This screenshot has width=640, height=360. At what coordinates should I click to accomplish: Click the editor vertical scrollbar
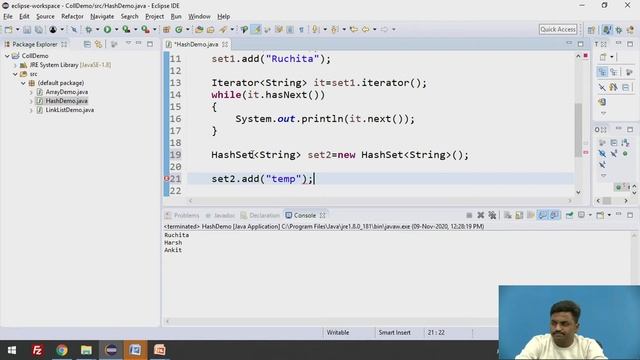[578, 130]
